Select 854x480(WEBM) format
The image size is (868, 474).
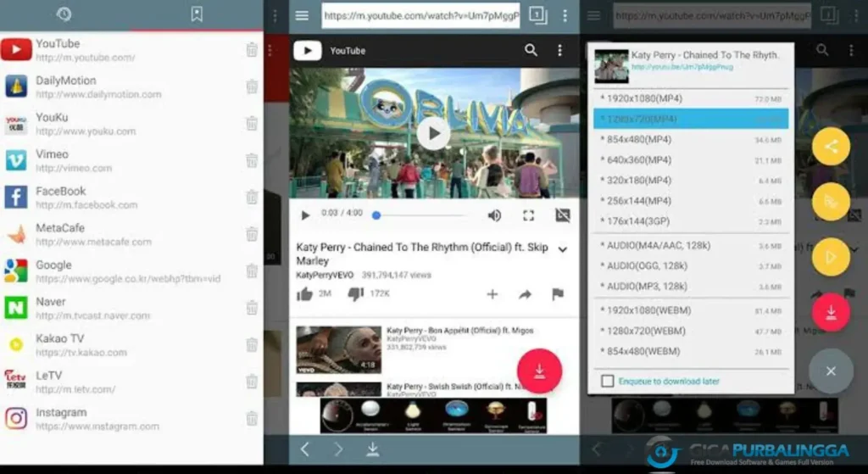coord(691,352)
